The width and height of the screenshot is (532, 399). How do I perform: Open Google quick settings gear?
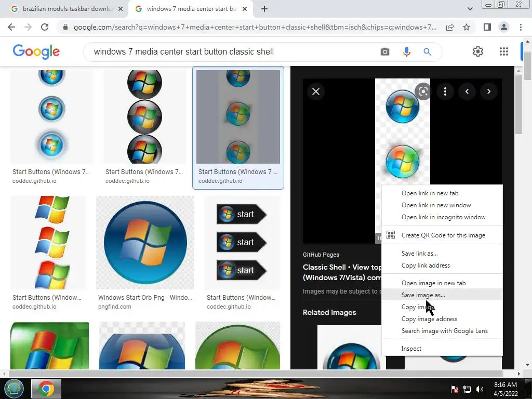[478, 51]
